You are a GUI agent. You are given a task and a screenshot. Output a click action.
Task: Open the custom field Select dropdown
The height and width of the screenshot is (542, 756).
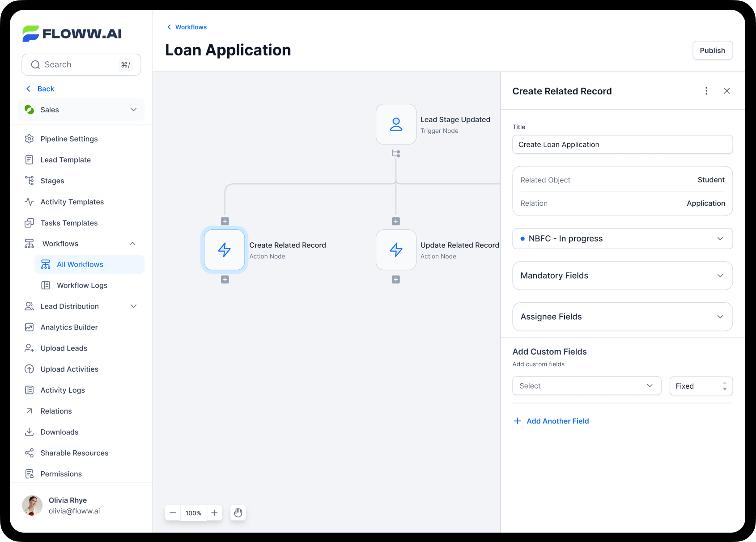586,386
